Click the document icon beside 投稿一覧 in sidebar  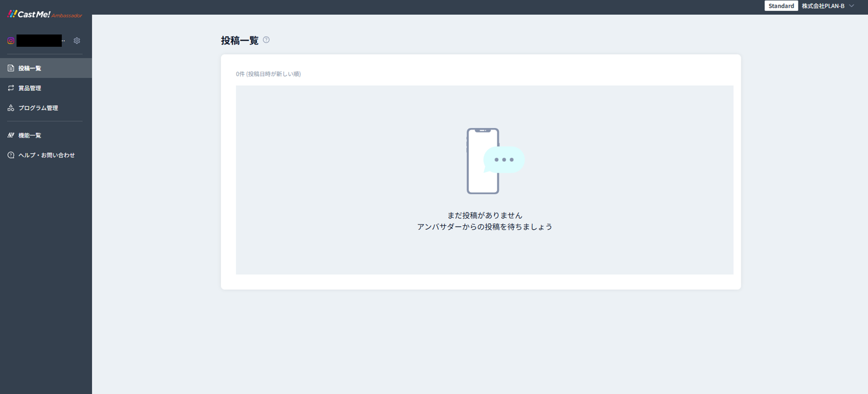click(x=11, y=68)
